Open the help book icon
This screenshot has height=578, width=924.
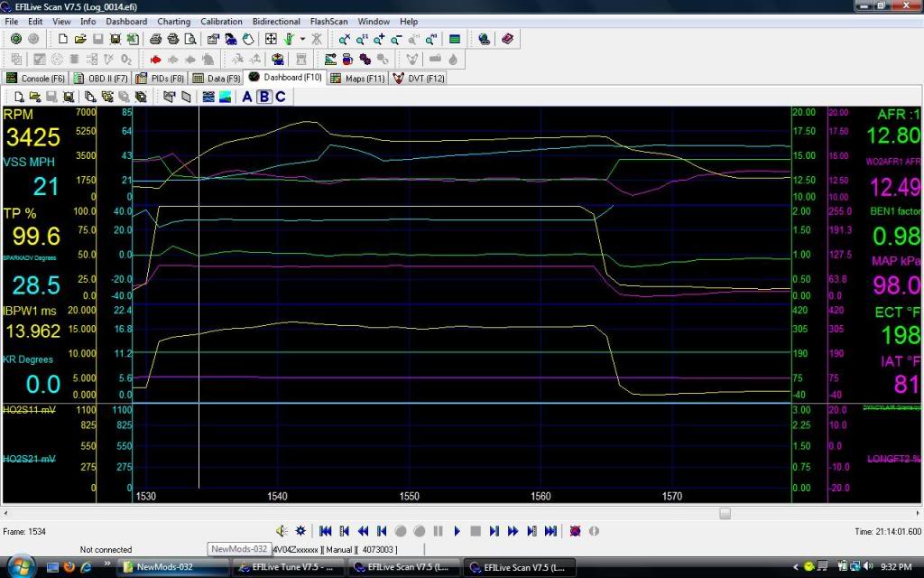coord(507,39)
